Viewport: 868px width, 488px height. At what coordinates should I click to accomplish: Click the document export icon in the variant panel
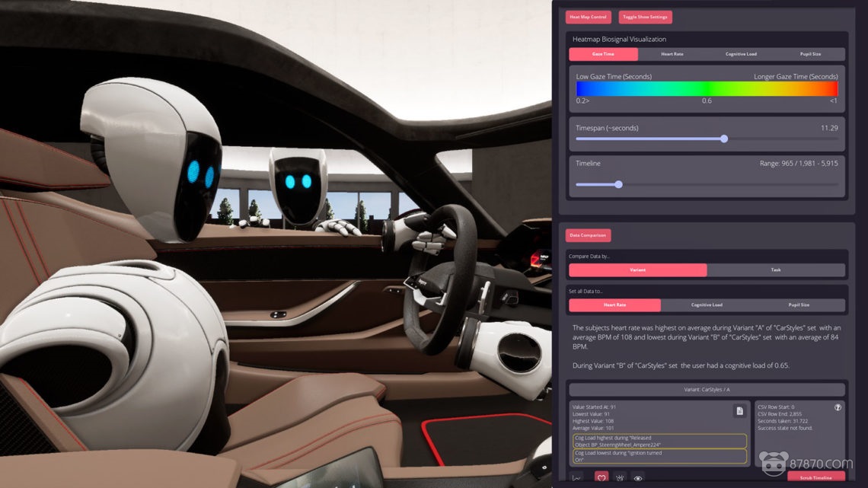pyautogui.click(x=739, y=411)
